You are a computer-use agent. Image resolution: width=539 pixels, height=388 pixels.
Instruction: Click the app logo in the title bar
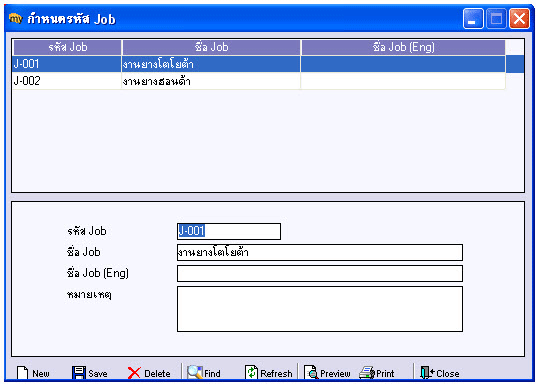15,18
